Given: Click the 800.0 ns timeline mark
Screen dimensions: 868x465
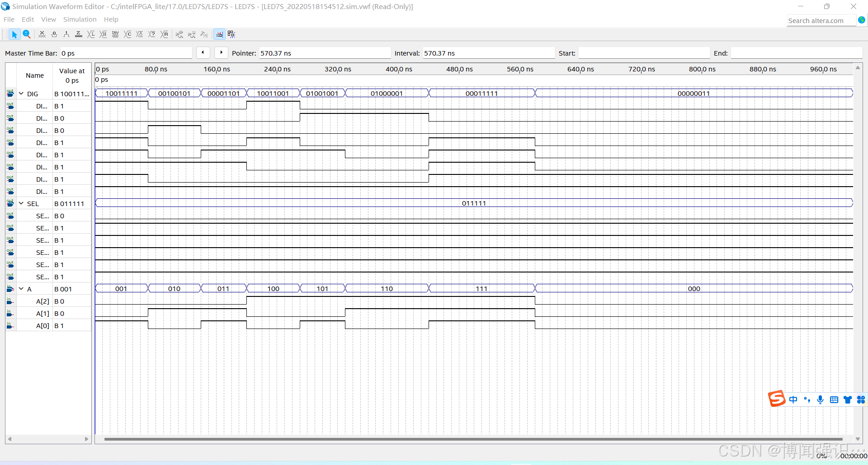Looking at the screenshot, I should 702,69.
